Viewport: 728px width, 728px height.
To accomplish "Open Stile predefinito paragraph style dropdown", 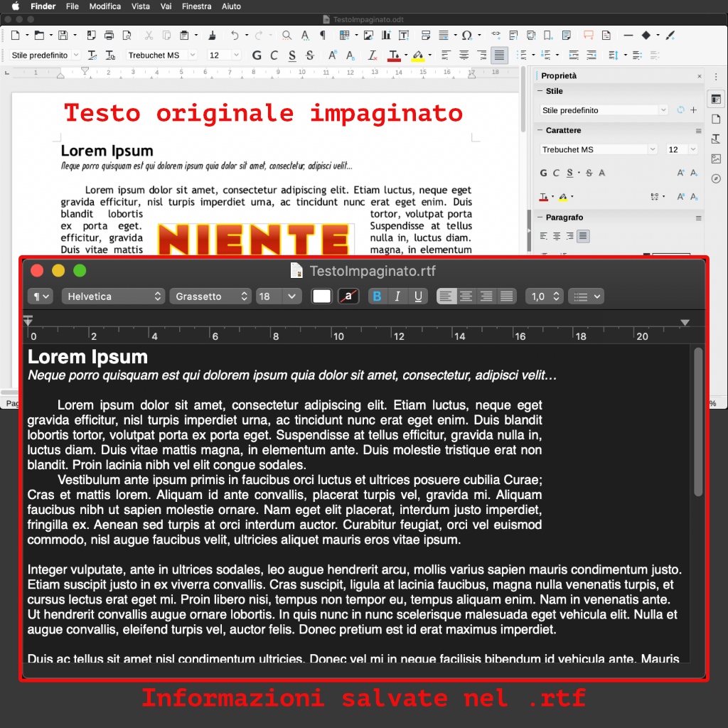I will (x=45, y=55).
